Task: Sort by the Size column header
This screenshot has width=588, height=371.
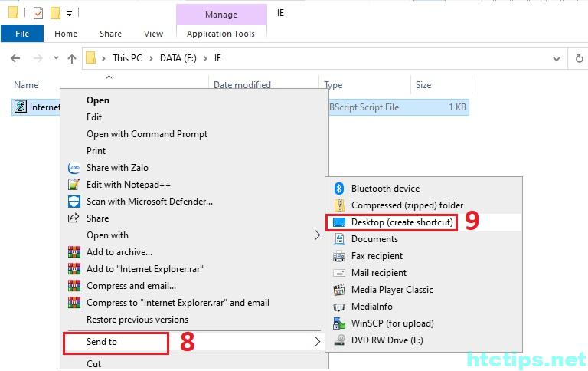Action: tap(423, 85)
